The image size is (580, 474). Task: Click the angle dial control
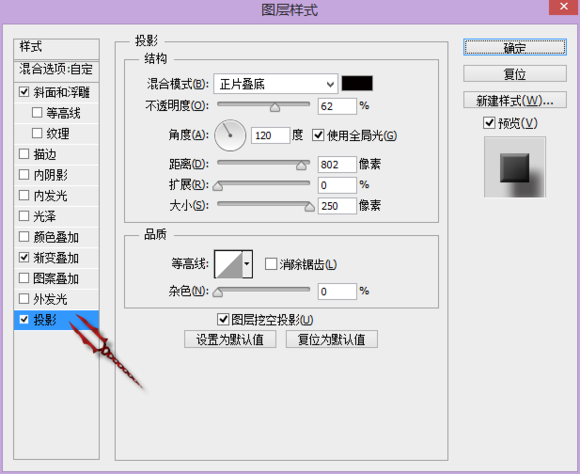[x=230, y=135]
